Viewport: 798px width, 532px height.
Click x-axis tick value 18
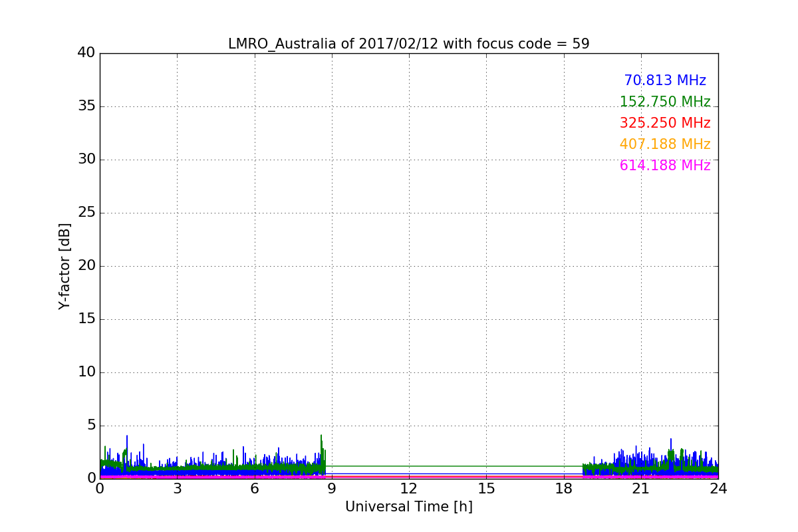(564, 488)
